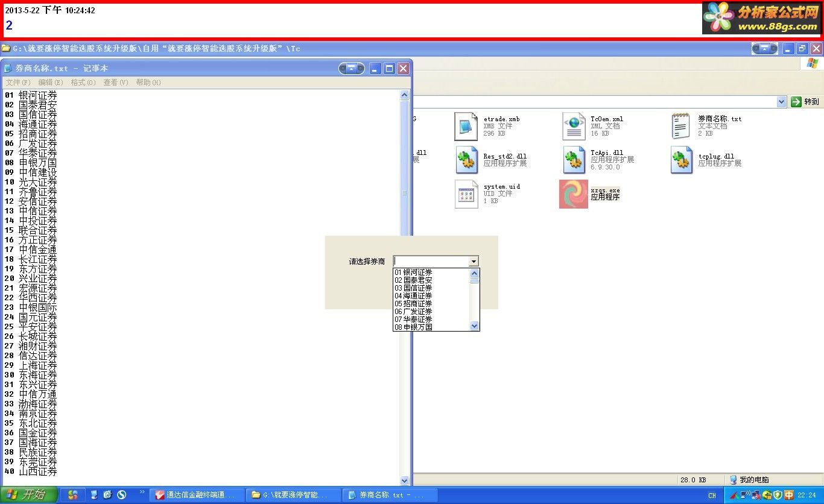824x504 pixels.
Task: Click the colorful first quick launch icon
Action: 72,495
